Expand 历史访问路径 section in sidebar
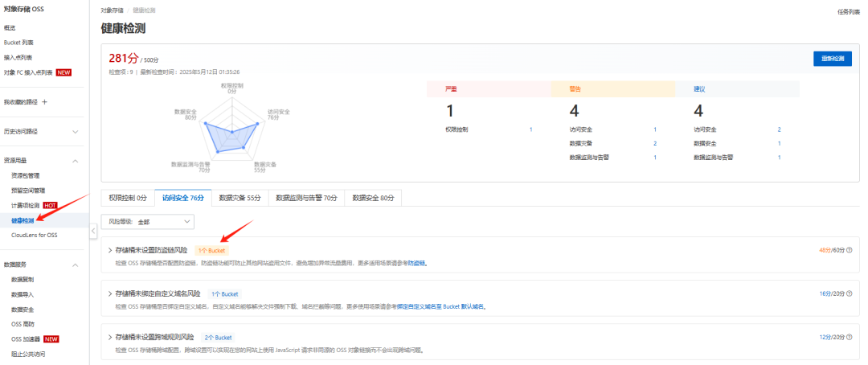The width and height of the screenshot is (868, 365). pos(76,132)
